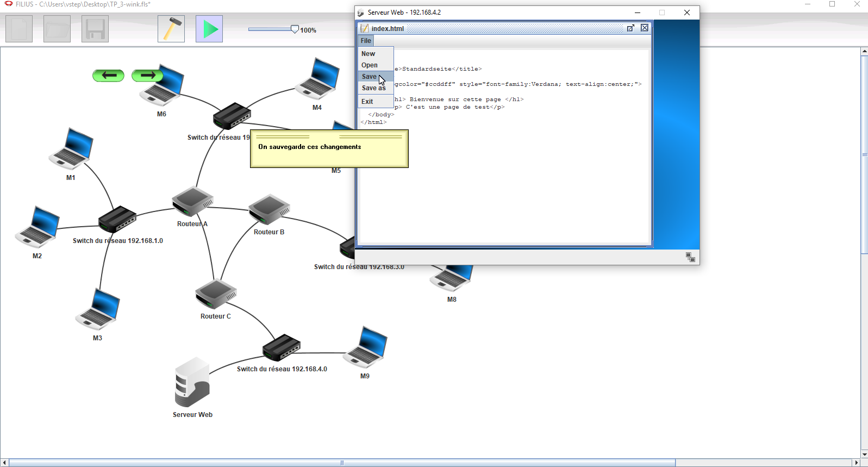Image resolution: width=868 pixels, height=467 pixels.
Task: Select the M3 laptop
Action: click(x=98, y=309)
